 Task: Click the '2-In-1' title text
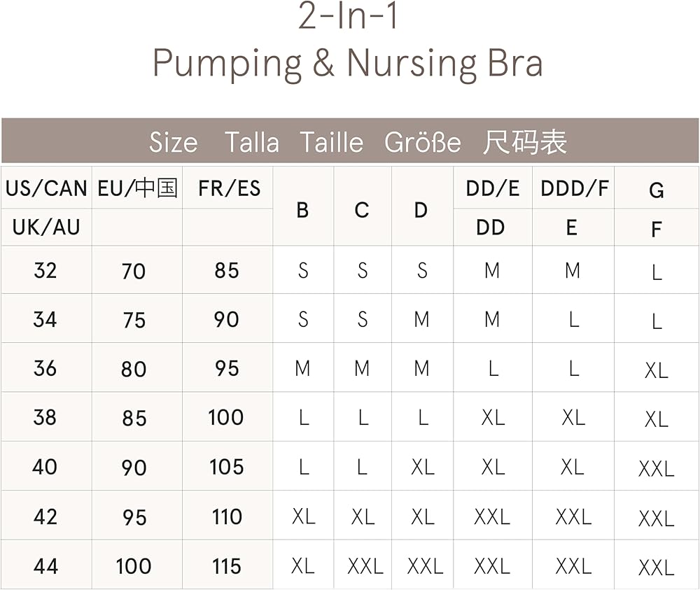coord(348,17)
